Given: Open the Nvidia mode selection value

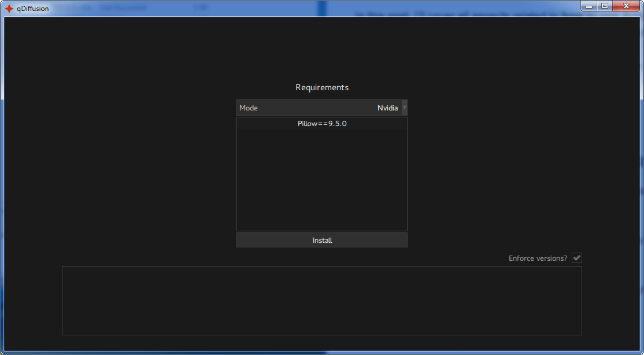Looking at the screenshot, I should click(x=387, y=108).
